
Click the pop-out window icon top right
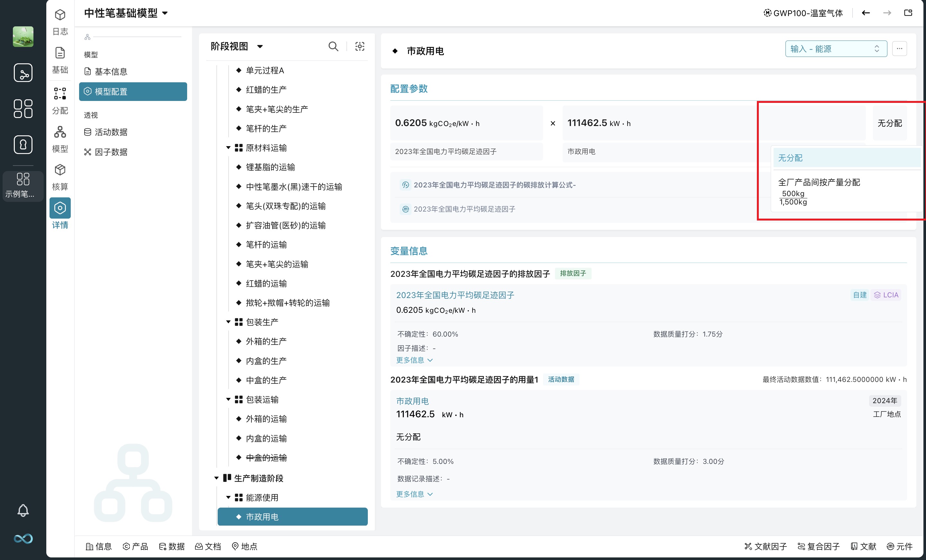click(x=908, y=13)
